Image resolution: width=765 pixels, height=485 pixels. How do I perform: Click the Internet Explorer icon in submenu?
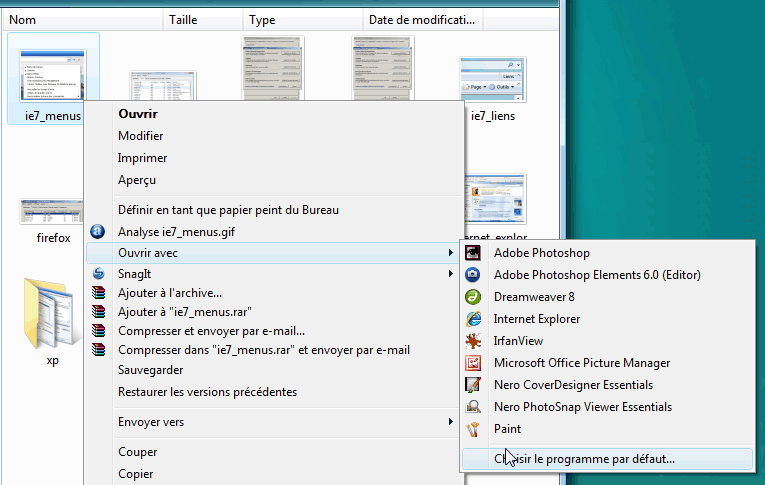(474, 319)
